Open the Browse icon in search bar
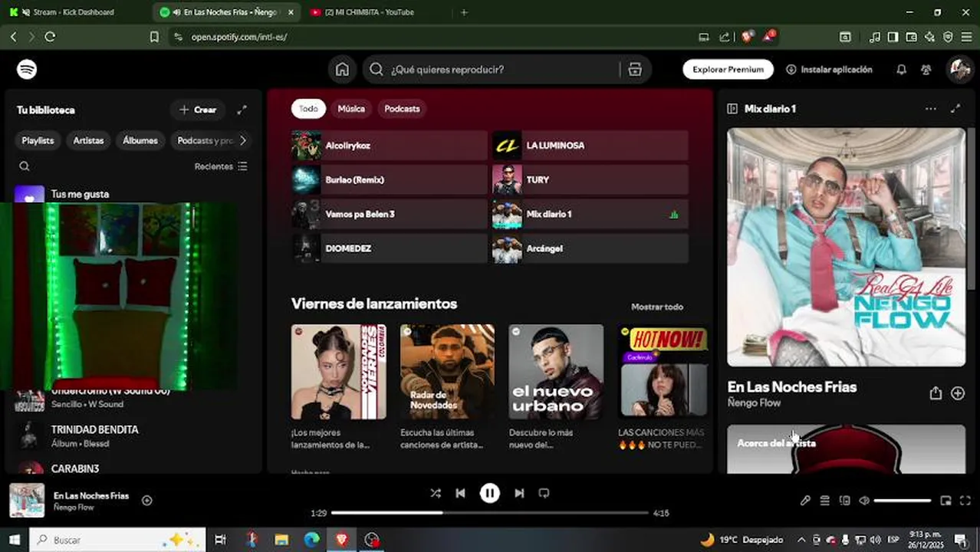The image size is (980, 552). point(635,70)
